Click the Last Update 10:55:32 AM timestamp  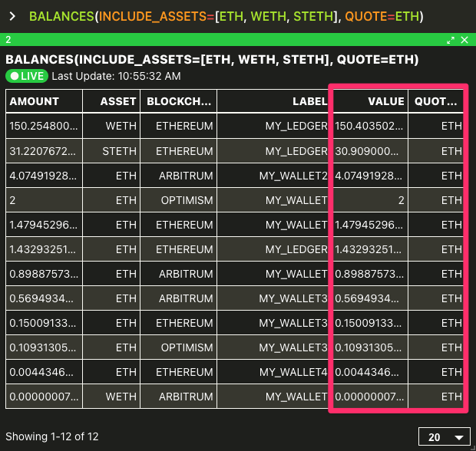(x=116, y=76)
